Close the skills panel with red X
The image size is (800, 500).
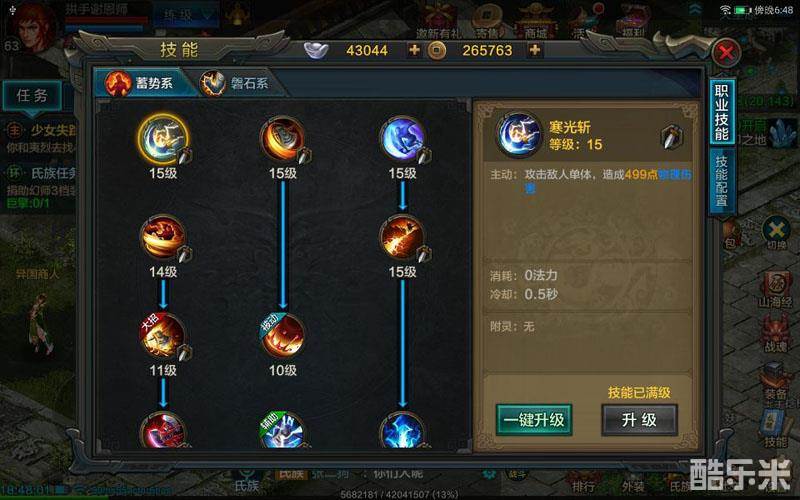[x=726, y=53]
